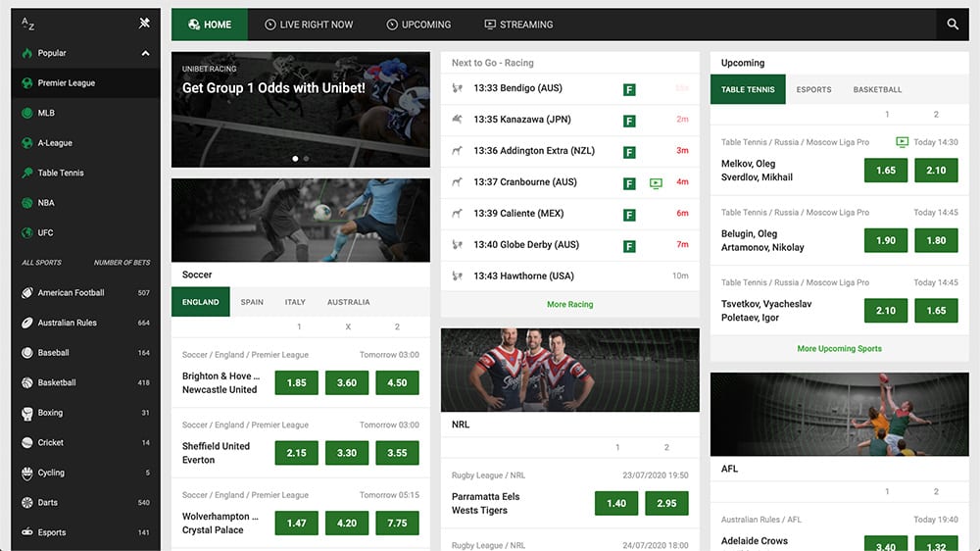Click the NBA basketball icon
Screen dimensions: 980x551
pyautogui.click(x=26, y=203)
